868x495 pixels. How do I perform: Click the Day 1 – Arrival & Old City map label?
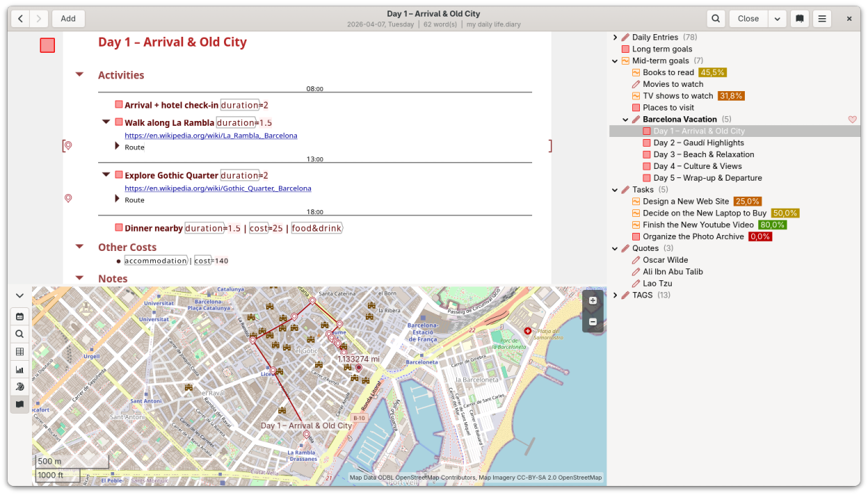[306, 425]
